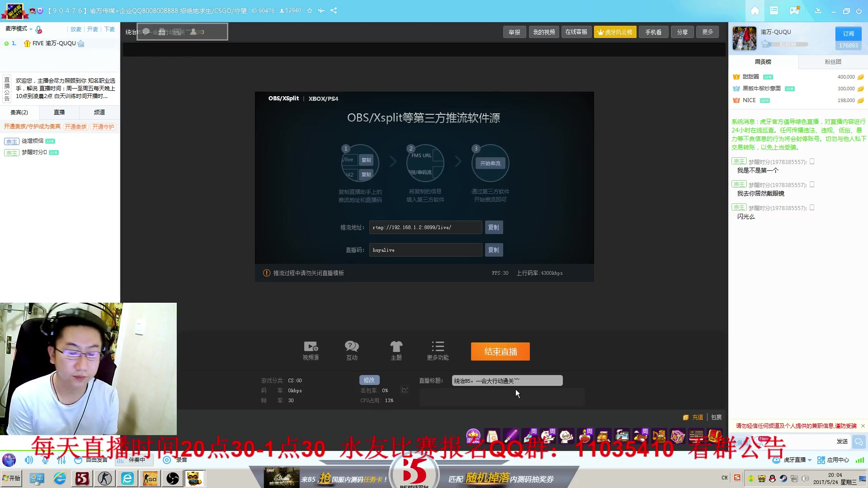Click the 订阅 subscribe button
The height and width of the screenshot is (488, 868).
coord(848,34)
